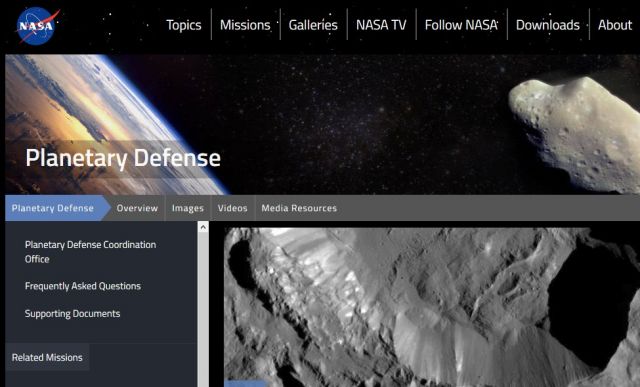
Task: Click the sidebar scroll-up arrow
Action: click(x=203, y=227)
